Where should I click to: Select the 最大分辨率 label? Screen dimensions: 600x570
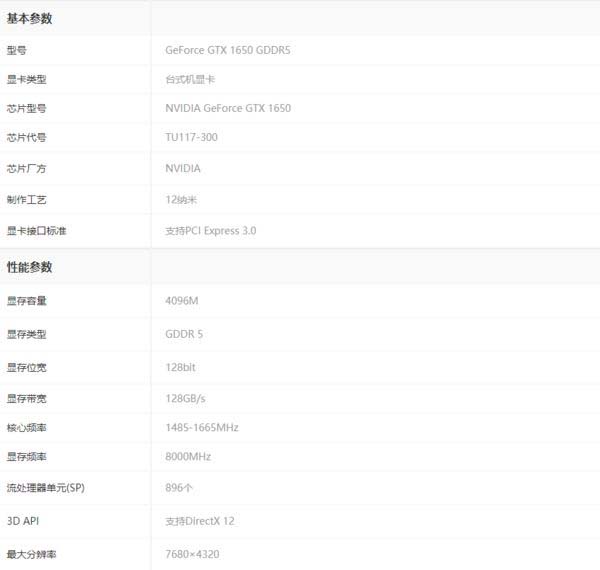tap(31, 554)
